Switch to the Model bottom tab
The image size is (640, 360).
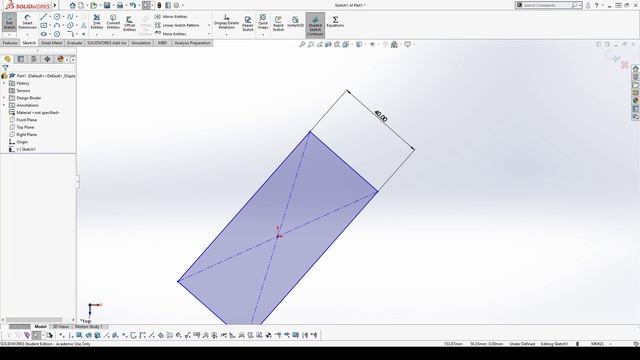click(x=40, y=327)
